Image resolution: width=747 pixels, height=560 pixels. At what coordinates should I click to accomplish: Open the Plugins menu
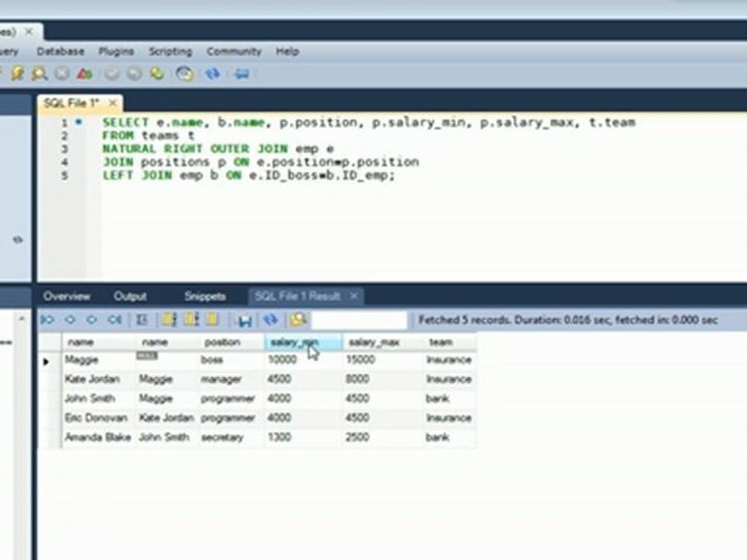tap(116, 51)
